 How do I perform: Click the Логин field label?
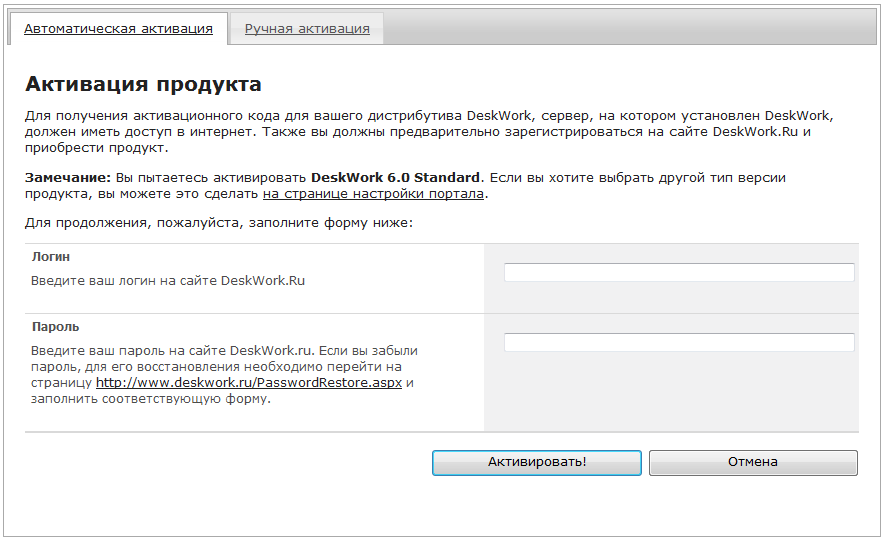(51, 257)
